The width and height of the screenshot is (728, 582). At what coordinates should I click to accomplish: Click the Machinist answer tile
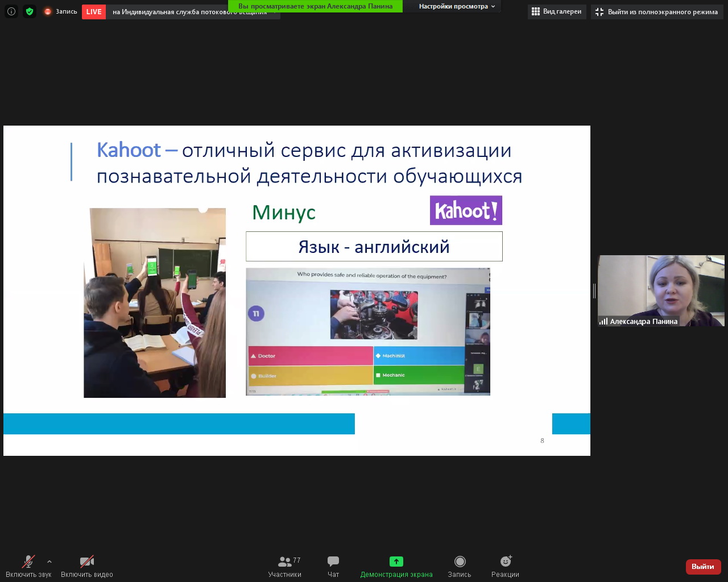419,356
